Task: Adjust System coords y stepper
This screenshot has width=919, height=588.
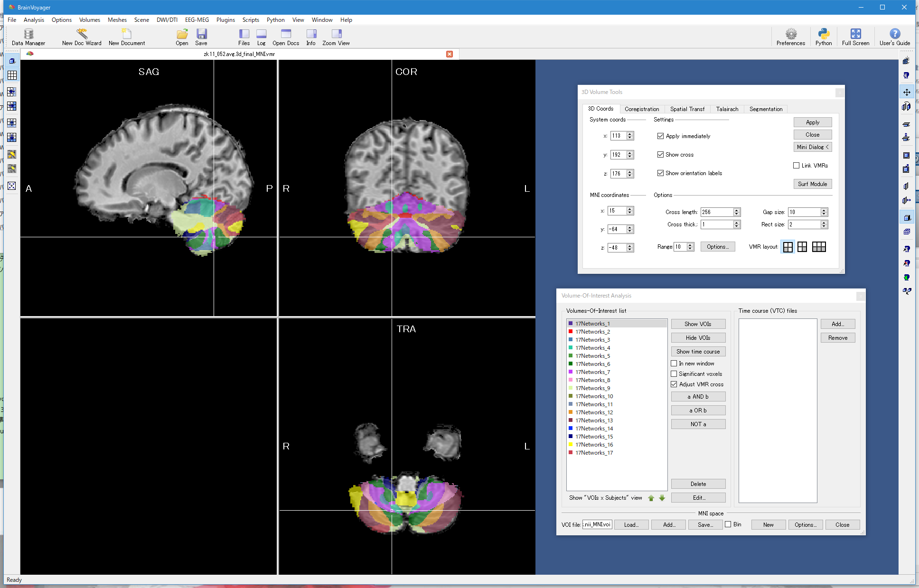Action: pos(630,155)
